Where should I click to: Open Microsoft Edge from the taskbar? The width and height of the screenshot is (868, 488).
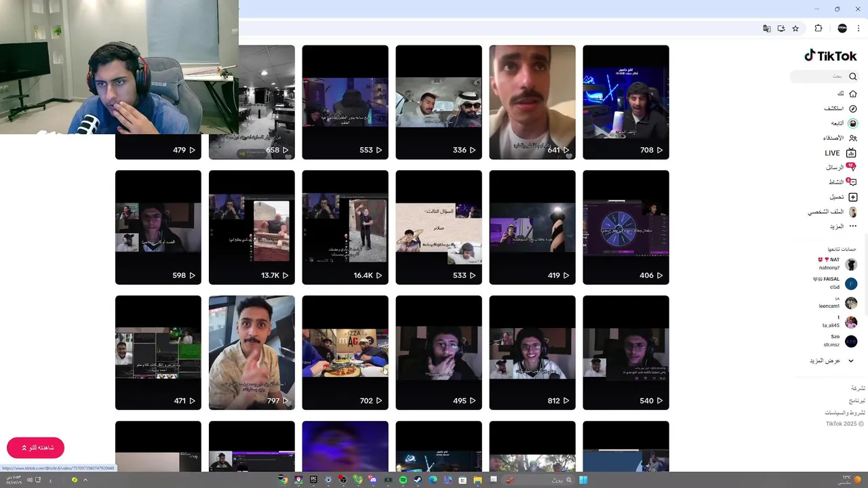tap(433, 480)
